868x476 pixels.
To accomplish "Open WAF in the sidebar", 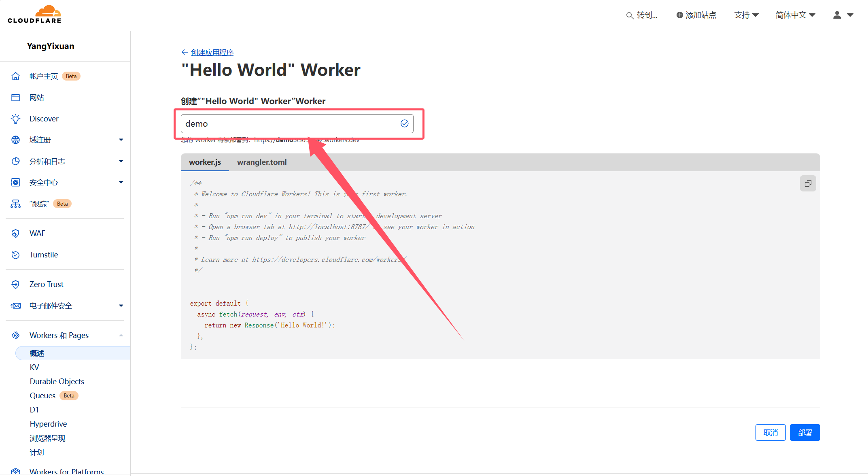I will point(37,233).
